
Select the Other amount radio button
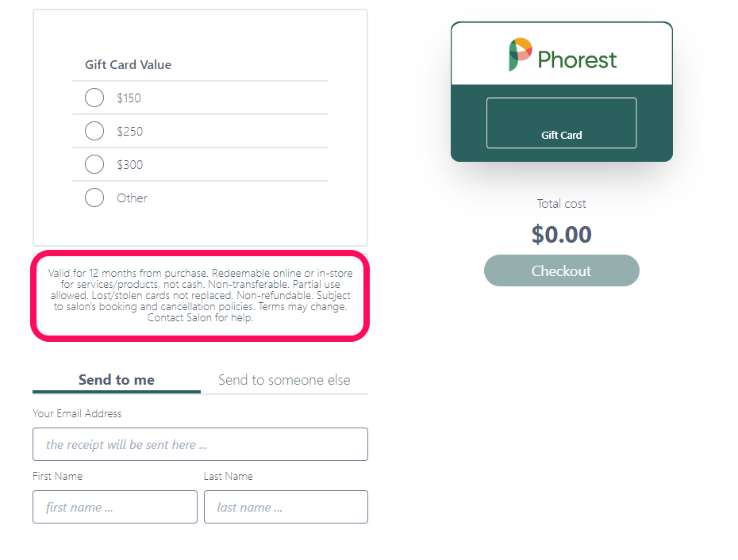pyautogui.click(x=94, y=198)
